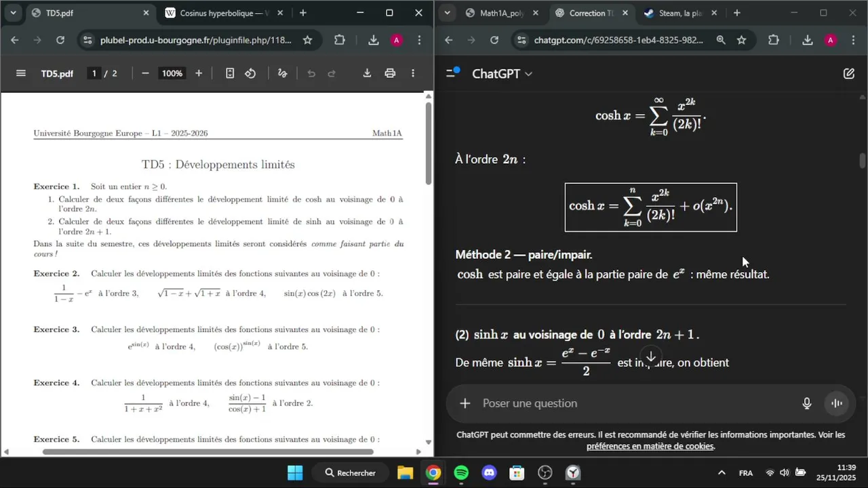Zoom in the PDF with plus button
The image size is (868, 488).
point(199,73)
